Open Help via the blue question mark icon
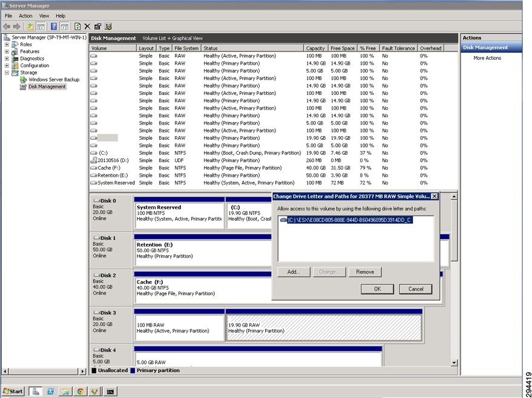 [54, 27]
